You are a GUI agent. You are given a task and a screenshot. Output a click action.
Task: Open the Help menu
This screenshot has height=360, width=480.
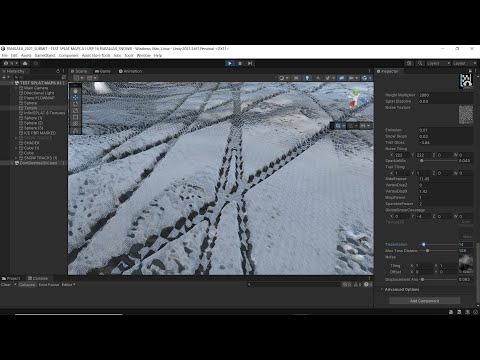[158, 55]
